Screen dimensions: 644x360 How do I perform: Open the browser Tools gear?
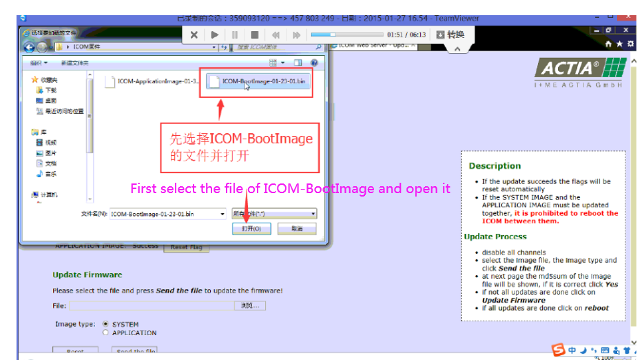(630, 43)
